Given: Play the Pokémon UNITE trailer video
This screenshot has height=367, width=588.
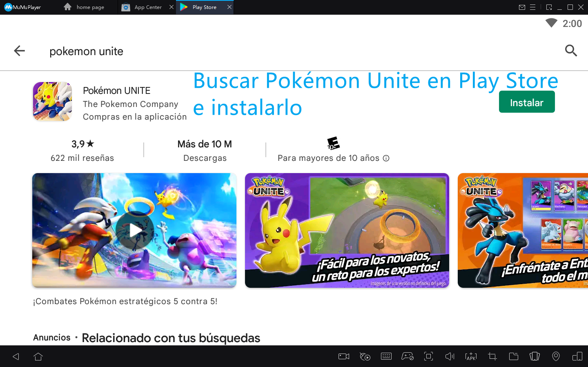Looking at the screenshot, I should pos(134,230).
